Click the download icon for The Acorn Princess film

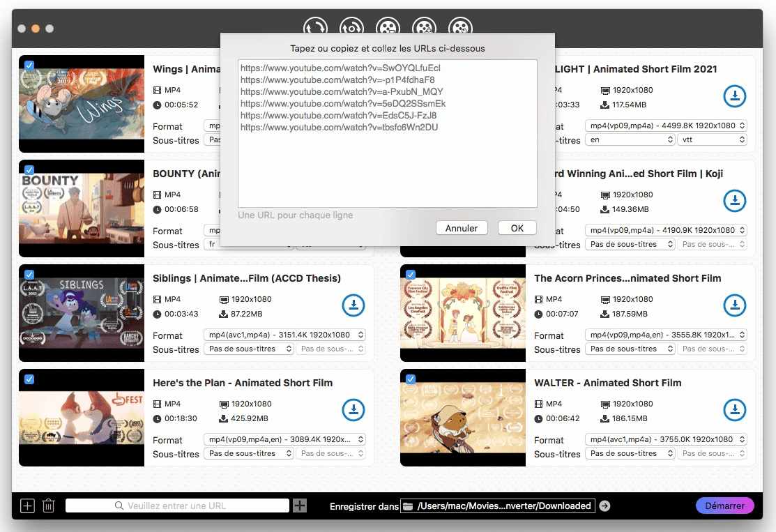point(734,305)
